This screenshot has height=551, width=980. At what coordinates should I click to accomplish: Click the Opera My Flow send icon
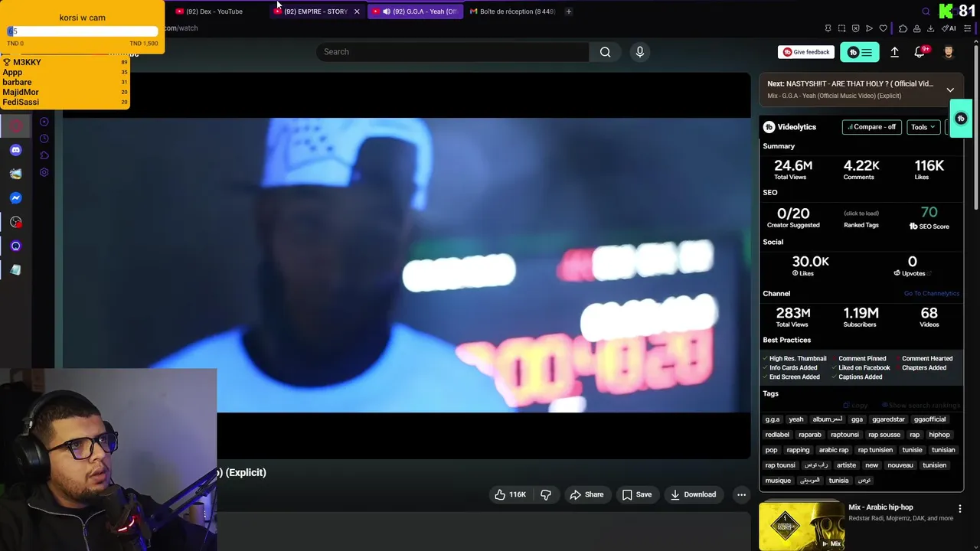tap(869, 28)
